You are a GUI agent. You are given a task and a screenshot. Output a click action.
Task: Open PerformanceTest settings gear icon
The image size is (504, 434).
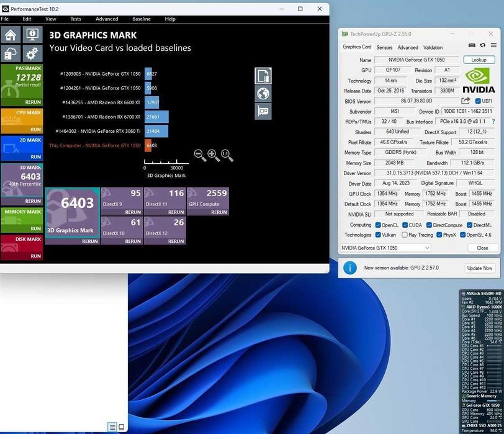pos(32,53)
